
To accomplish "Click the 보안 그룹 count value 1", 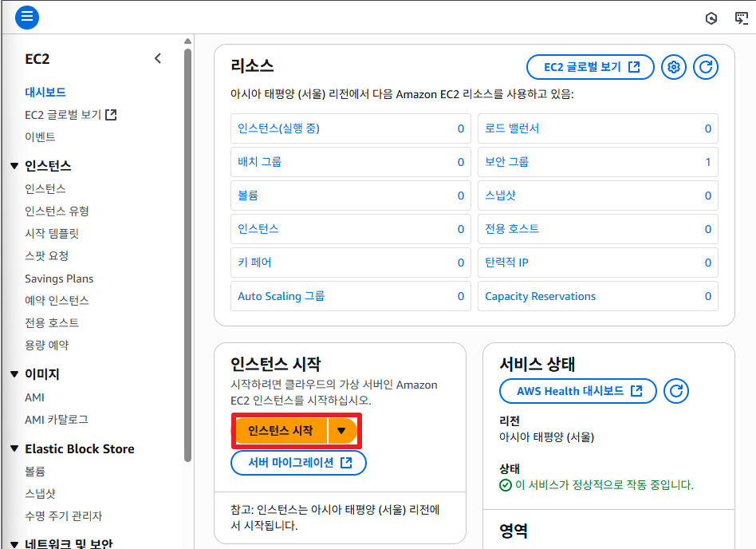I will (x=708, y=162).
